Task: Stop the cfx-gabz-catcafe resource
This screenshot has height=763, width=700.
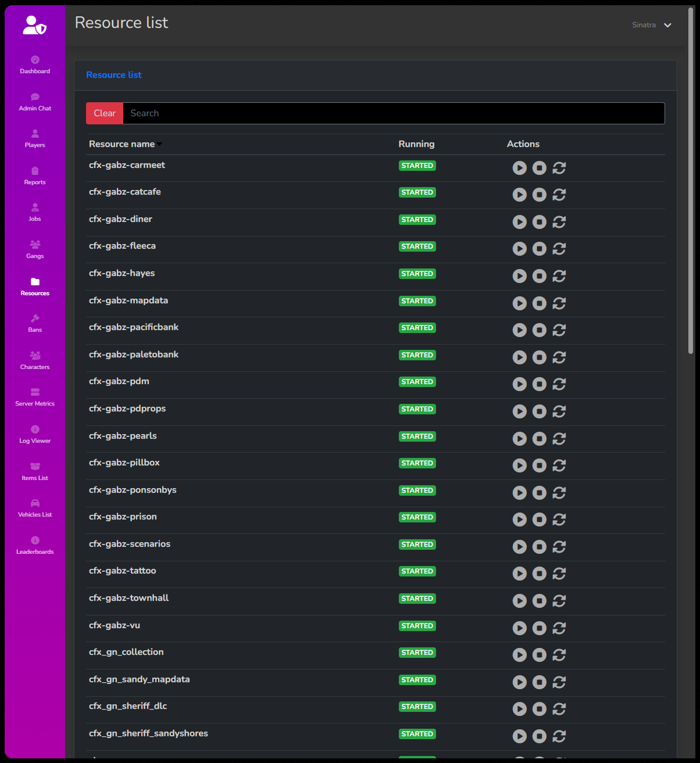Action: (x=540, y=195)
